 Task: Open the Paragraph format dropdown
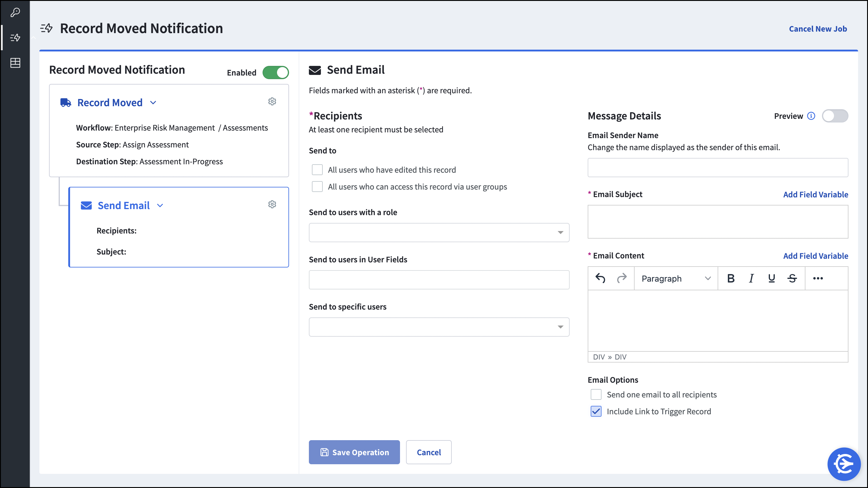tap(676, 278)
